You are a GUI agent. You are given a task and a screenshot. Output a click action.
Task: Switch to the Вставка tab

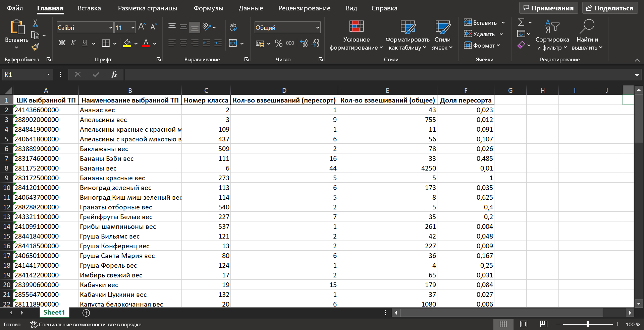tap(89, 8)
